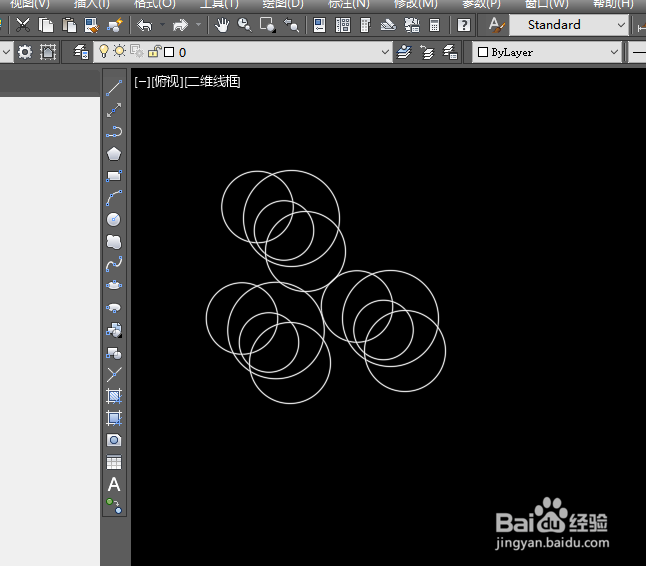Open the 标注(N) menu

point(349,4)
